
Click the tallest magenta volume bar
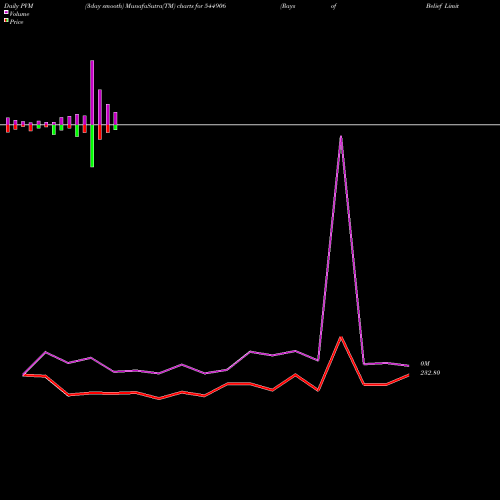pyautogui.click(x=92, y=92)
